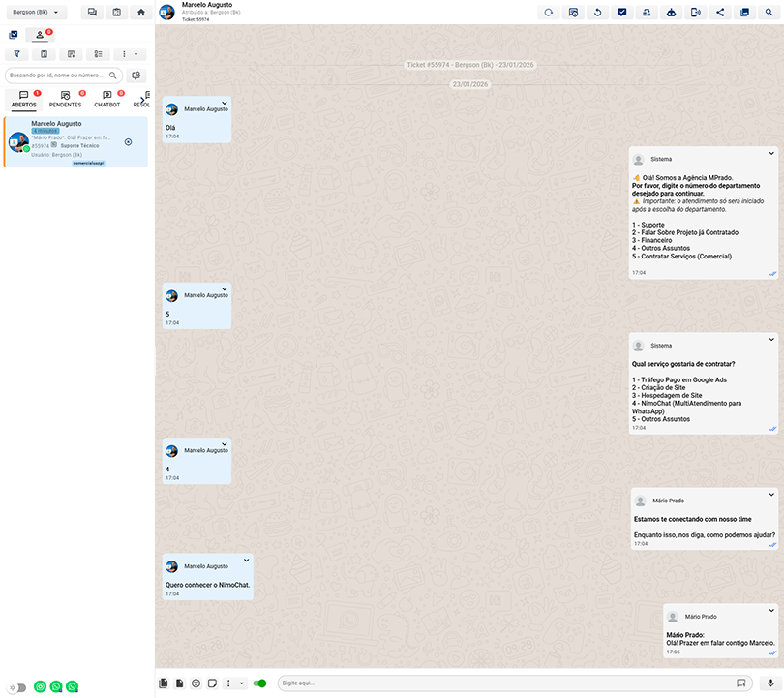Select the filter icon in ticket sidebar
The width and height of the screenshot is (784, 698).
(x=15, y=53)
